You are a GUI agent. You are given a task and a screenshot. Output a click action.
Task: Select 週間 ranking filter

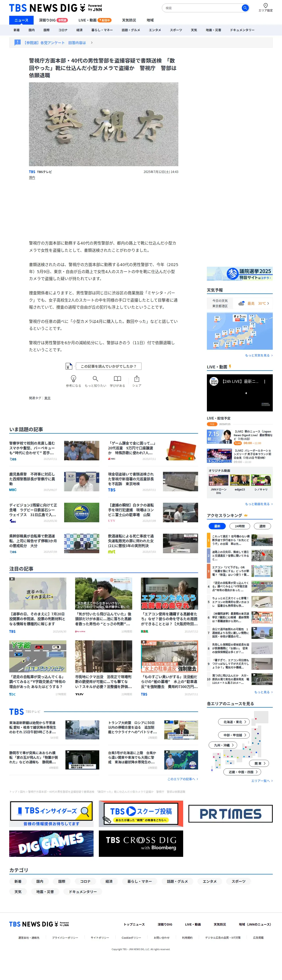pyautogui.click(x=262, y=526)
